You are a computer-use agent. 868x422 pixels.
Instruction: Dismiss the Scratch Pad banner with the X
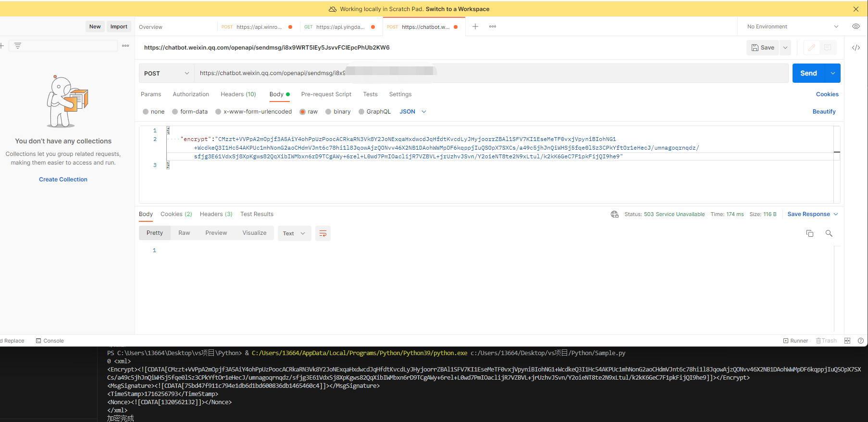pos(856,9)
